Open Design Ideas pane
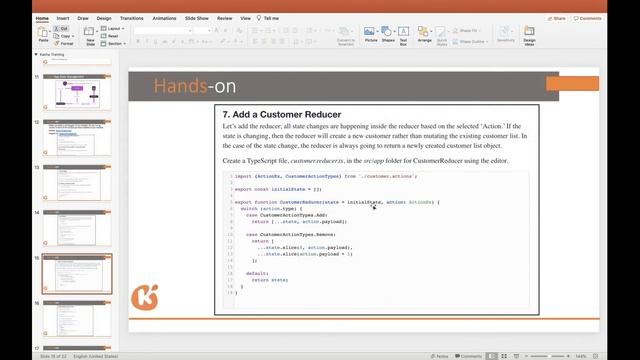Viewport: 640px width, 360px height. click(529, 36)
